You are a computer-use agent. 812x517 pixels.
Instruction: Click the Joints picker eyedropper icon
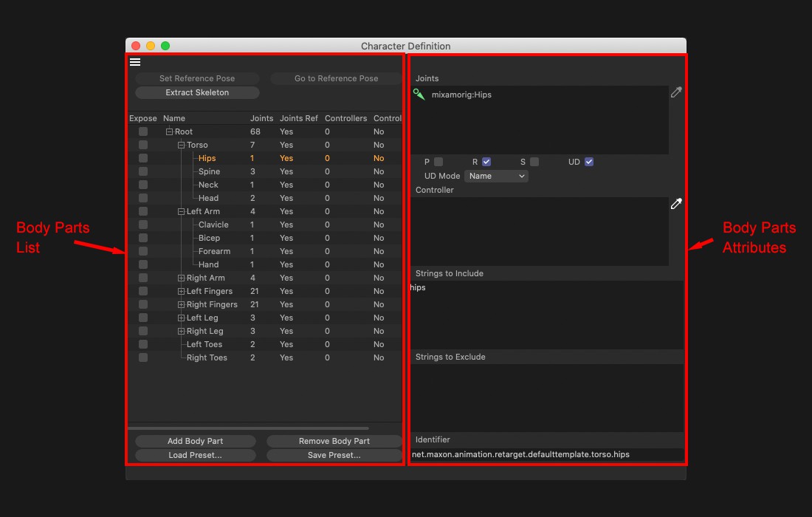[675, 92]
